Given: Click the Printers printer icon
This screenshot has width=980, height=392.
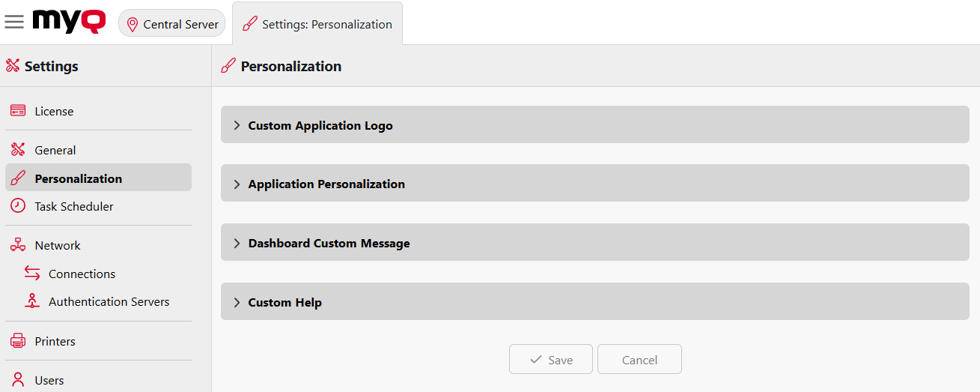Looking at the screenshot, I should point(18,341).
